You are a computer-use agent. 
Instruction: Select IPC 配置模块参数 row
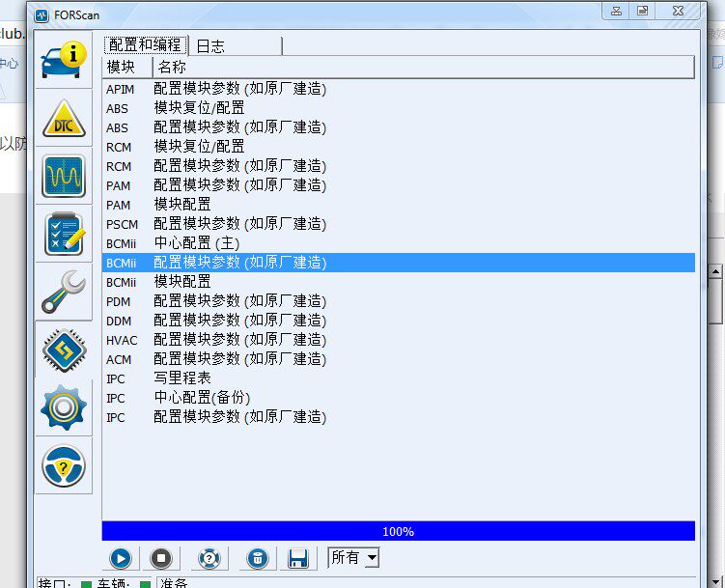[x=398, y=417]
